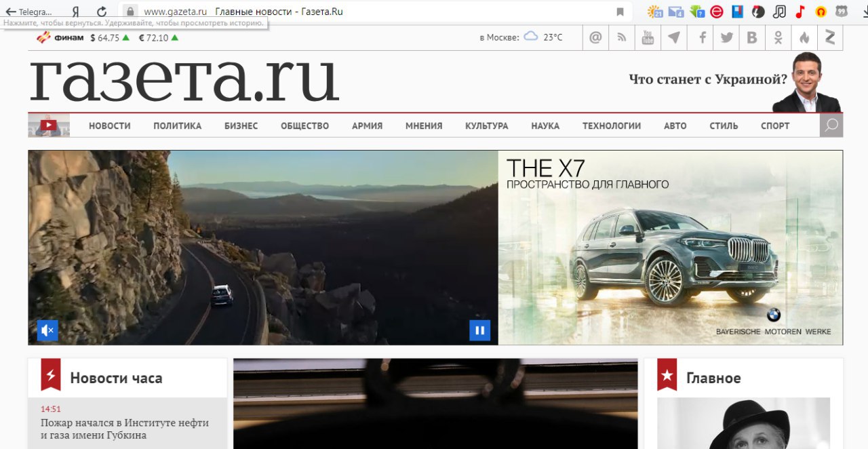Click the dollar rate 64.75

(x=109, y=38)
